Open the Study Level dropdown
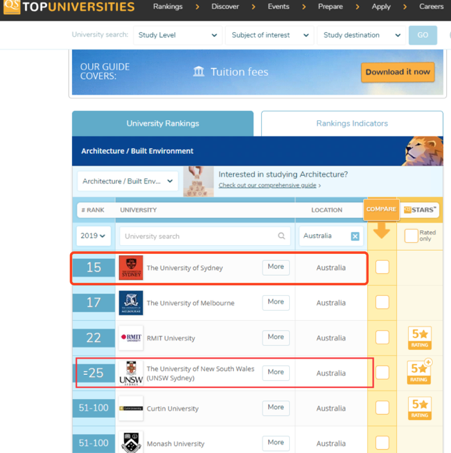Screen dimensions: 451x453 click(177, 35)
